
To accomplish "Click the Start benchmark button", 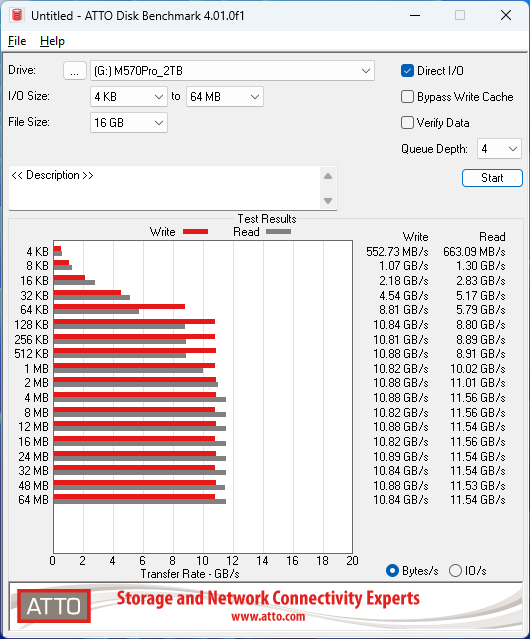I will (x=492, y=178).
